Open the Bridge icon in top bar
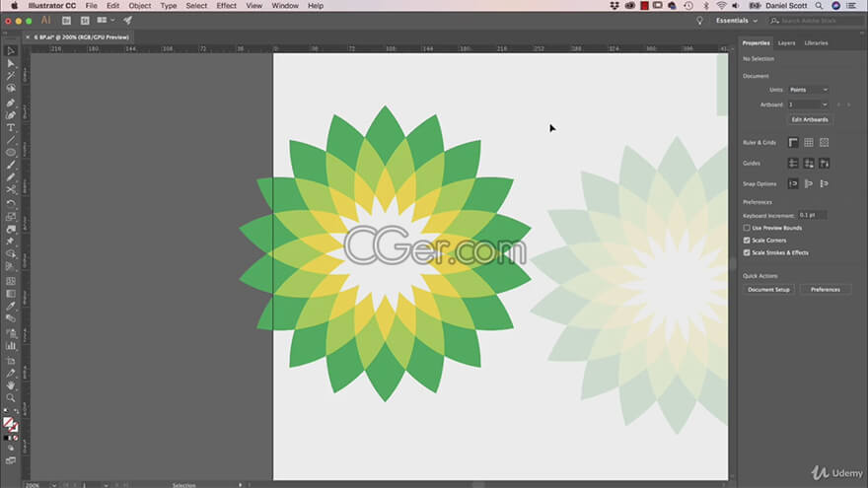The width and height of the screenshot is (868, 488). (66, 21)
